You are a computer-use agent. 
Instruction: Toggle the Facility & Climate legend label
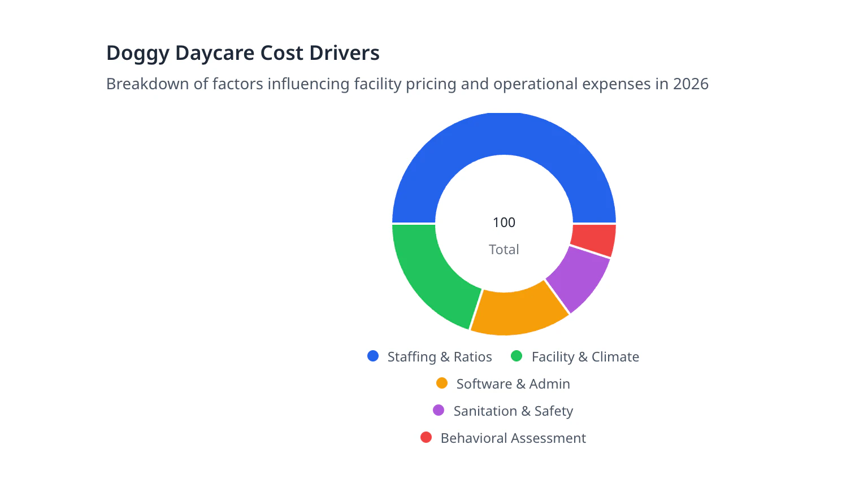(585, 357)
